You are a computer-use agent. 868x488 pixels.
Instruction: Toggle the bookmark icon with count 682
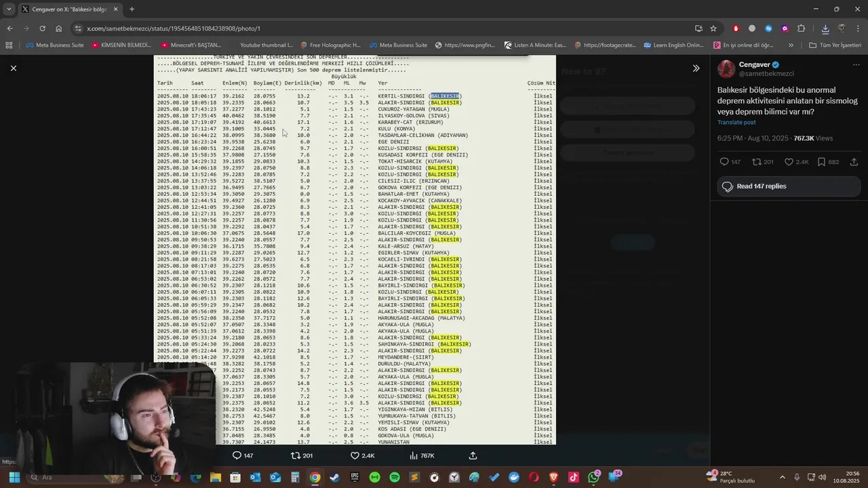click(x=821, y=162)
